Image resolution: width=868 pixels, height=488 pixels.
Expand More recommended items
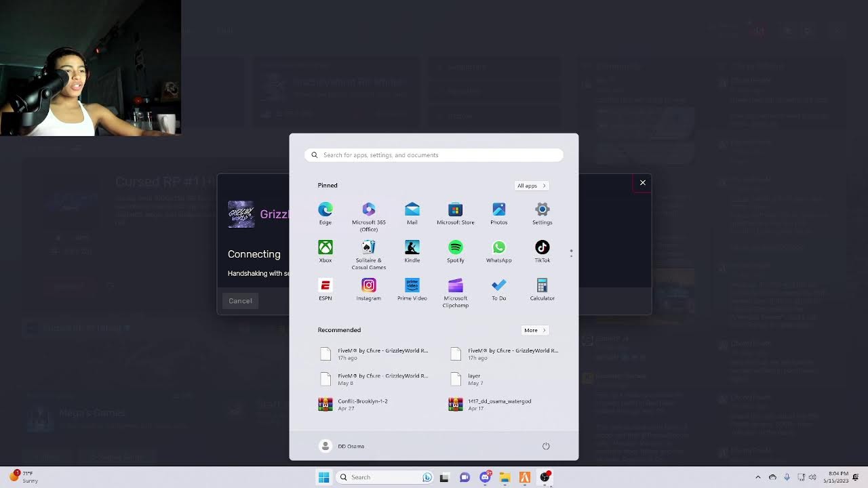[535, 330]
